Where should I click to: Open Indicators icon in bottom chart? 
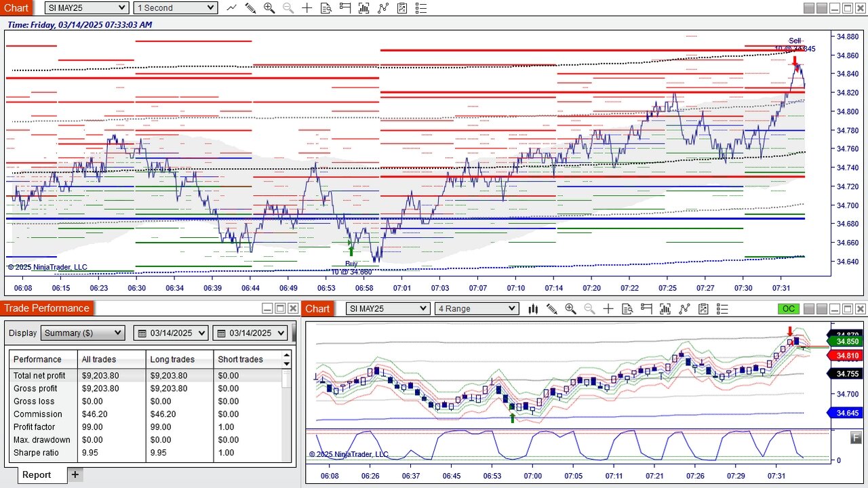684,308
